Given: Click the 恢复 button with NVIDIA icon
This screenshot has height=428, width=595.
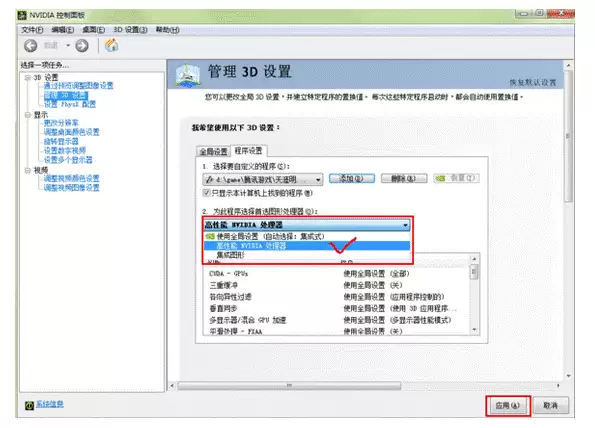Looking at the screenshot, I should pos(456,178).
